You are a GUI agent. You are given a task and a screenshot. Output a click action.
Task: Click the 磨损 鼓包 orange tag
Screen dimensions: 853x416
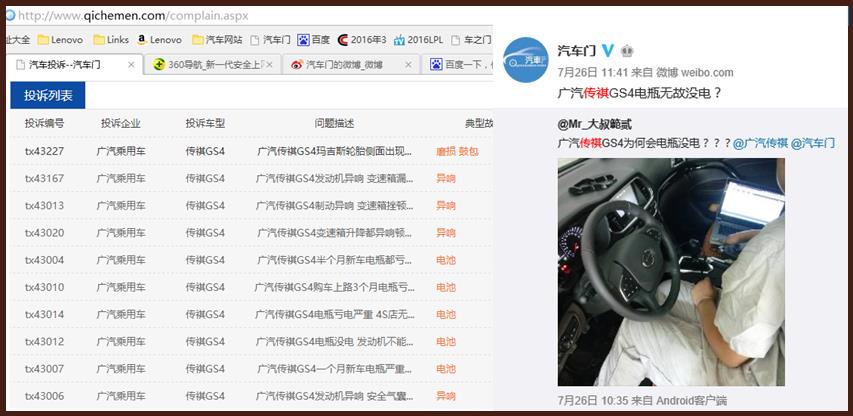point(457,151)
